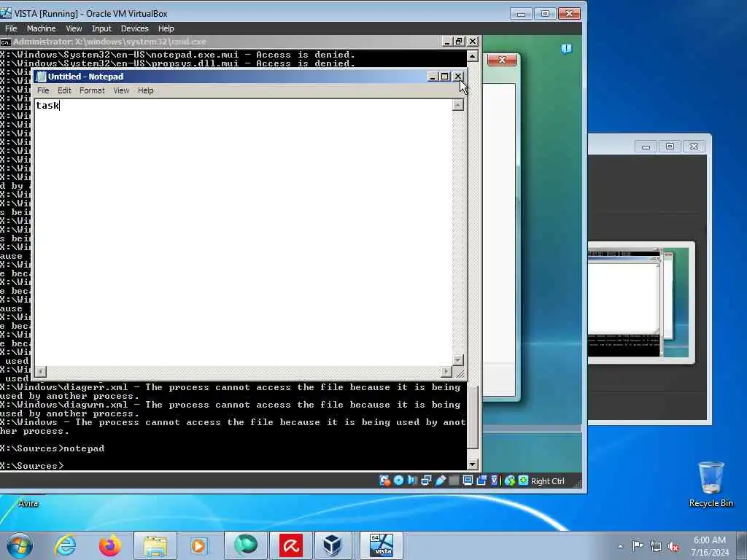Launch Internet Explorer from the taskbar
747x560 pixels.
pos(65,545)
